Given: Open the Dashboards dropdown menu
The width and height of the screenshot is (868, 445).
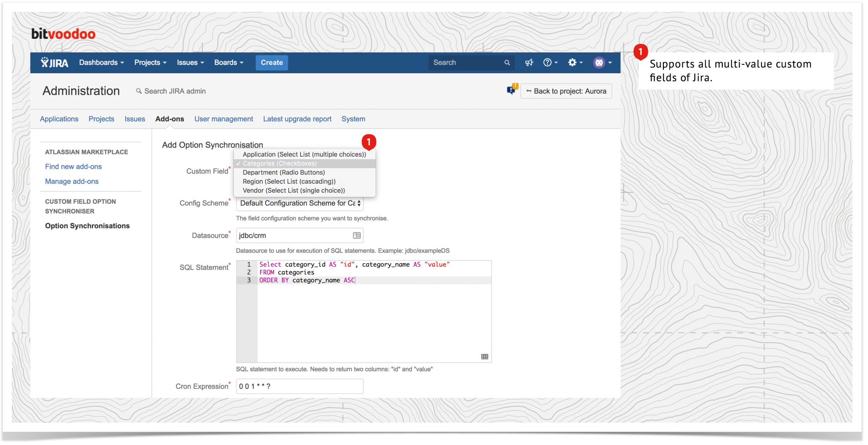Looking at the screenshot, I should coord(101,63).
